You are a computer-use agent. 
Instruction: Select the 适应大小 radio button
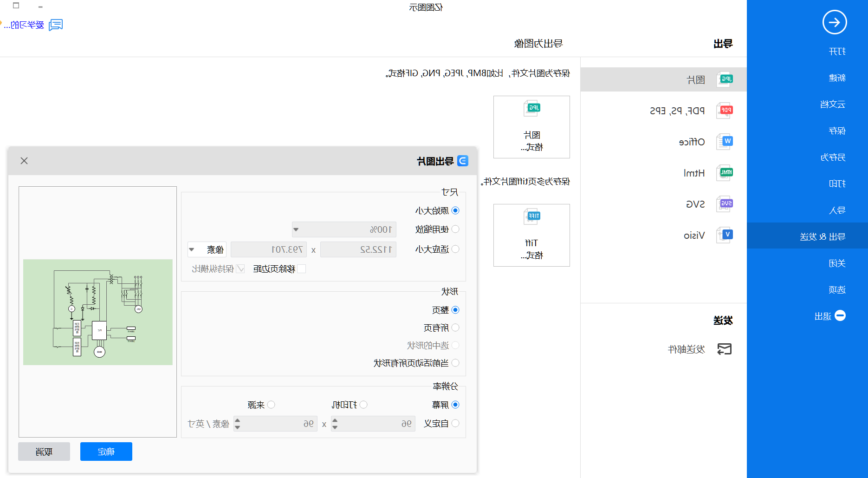click(455, 249)
